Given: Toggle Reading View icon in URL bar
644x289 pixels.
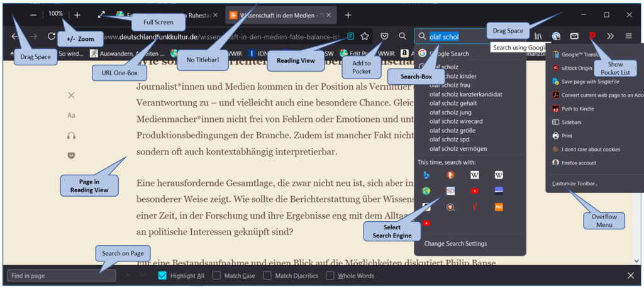Looking at the screenshot, I should pos(350,36).
